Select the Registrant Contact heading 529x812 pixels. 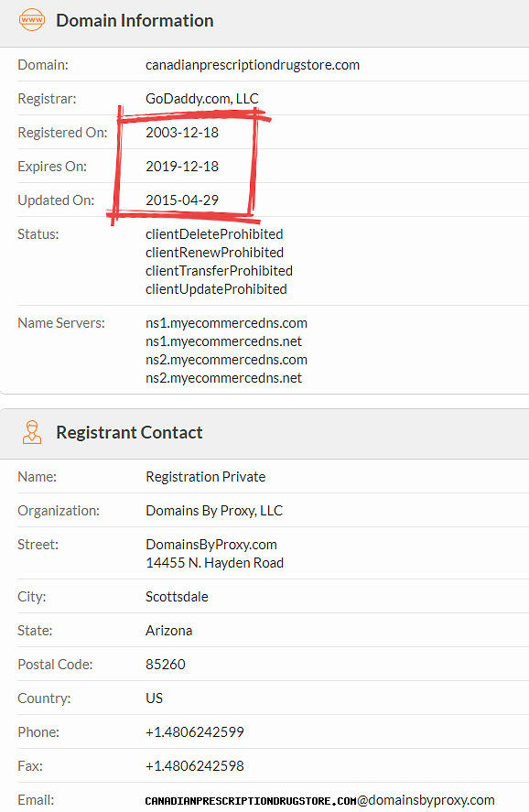pyautogui.click(x=129, y=432)
